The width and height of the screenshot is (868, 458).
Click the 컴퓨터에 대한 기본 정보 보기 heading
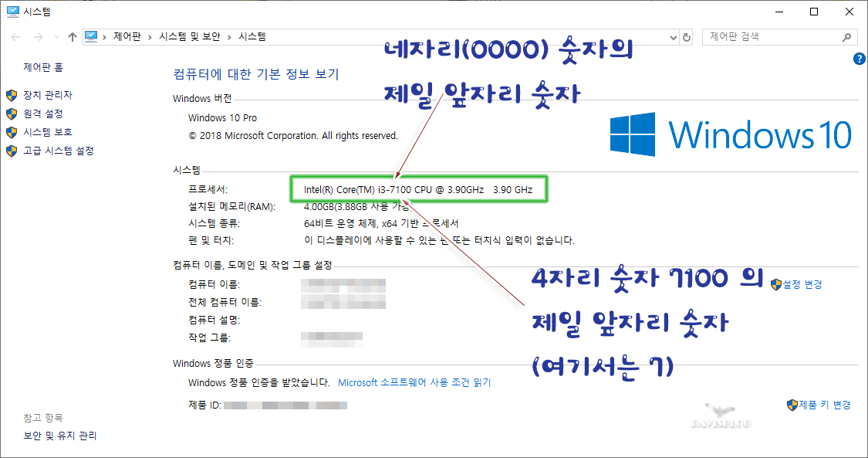(x=255, y=74)
